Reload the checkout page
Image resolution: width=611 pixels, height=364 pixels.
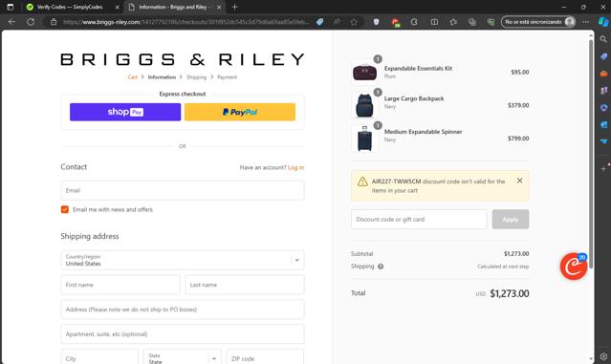pyautogui.click(x=31, y=22)
